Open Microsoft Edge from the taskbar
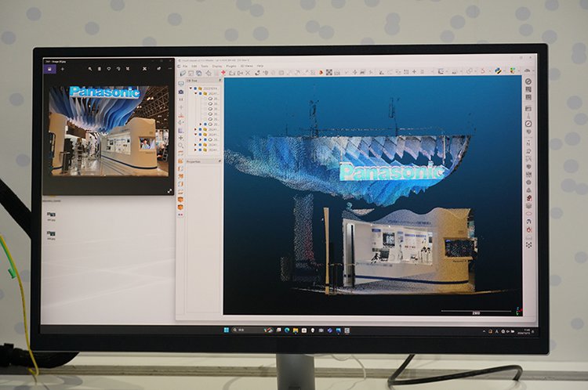 click(x=287, y=330)
